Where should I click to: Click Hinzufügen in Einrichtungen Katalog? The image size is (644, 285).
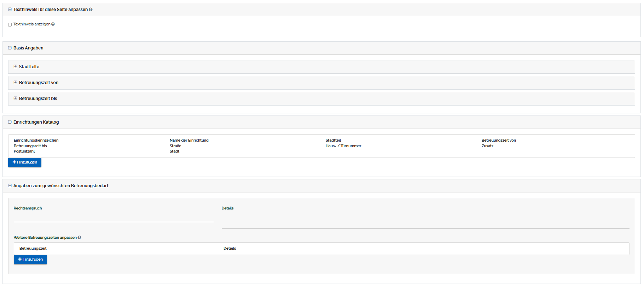25,162
